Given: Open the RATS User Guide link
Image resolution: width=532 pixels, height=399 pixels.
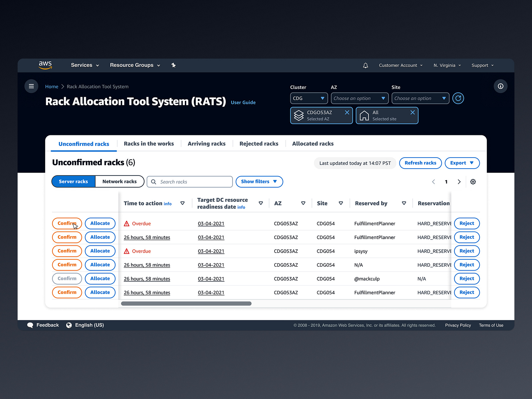Looking at the screenshot, I should [x=243, y=102].
